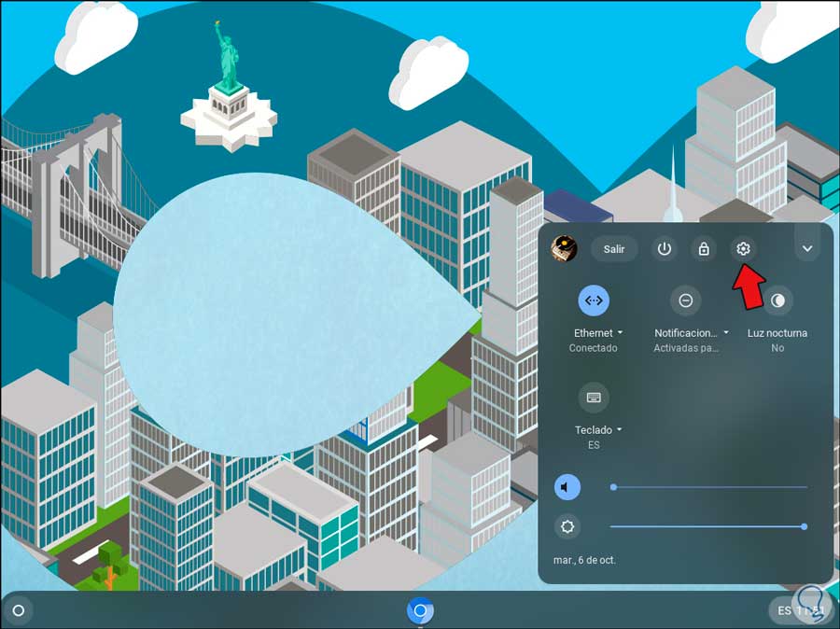Expand the Teclado input method dropdown
The height and width of the screenshot is (629, 840).
pyautogui.click(x=598, y=429)
